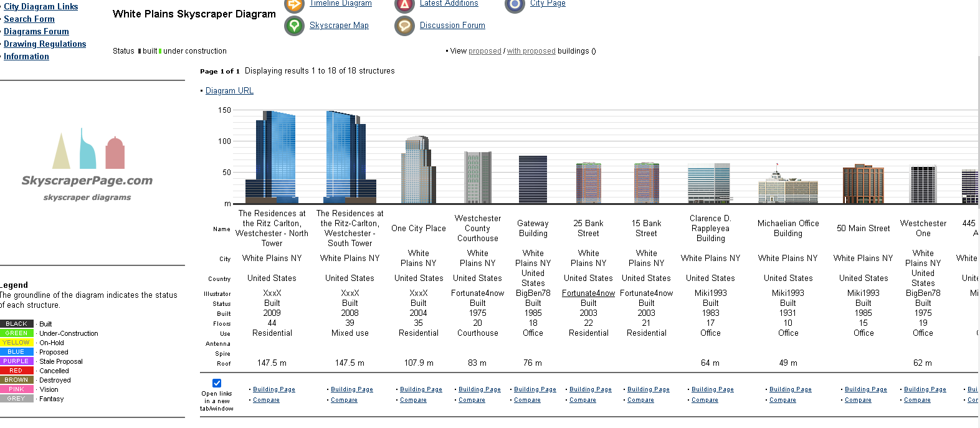Open Building Page for Ritz Carlton North Tower

pyautogui.click(x=274, y=389)
